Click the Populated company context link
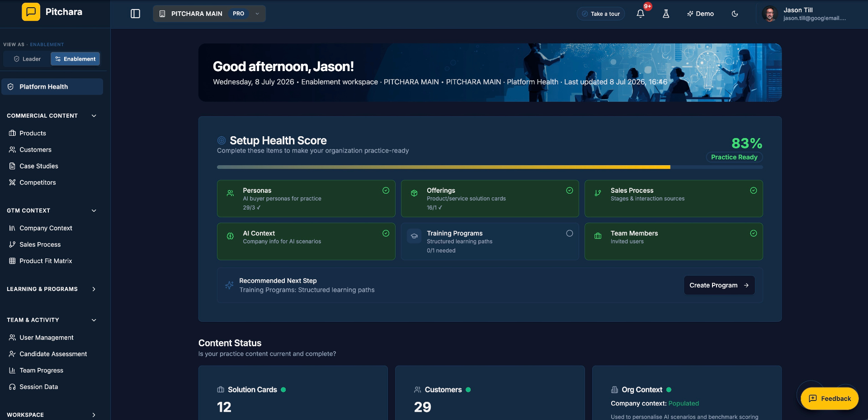The width and height of the screenshot is (868, 420). [x=684, y=403]
